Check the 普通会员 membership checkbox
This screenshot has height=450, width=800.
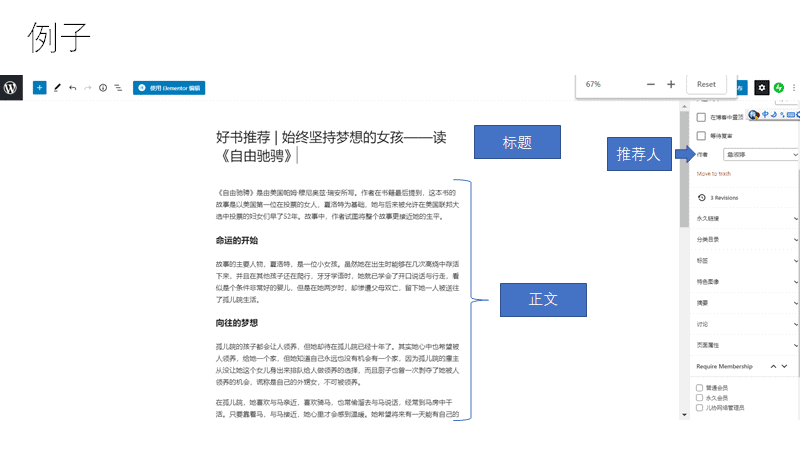[x=699, y=386]
